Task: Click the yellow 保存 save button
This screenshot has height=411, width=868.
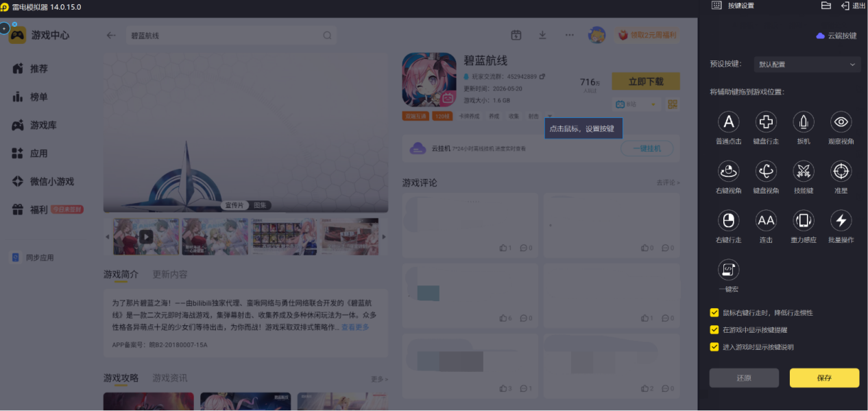Action: pos(824,378)
